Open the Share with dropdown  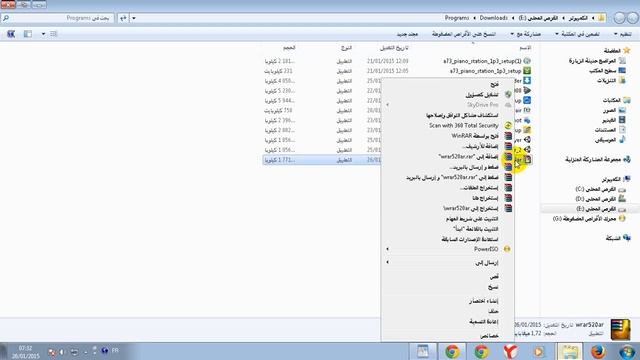[x=526, y=34]
